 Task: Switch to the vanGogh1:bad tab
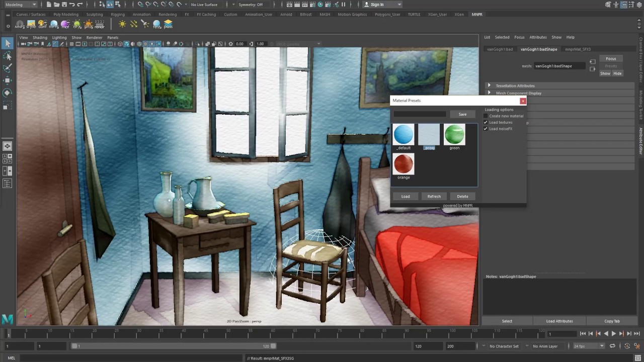point(500,49)
